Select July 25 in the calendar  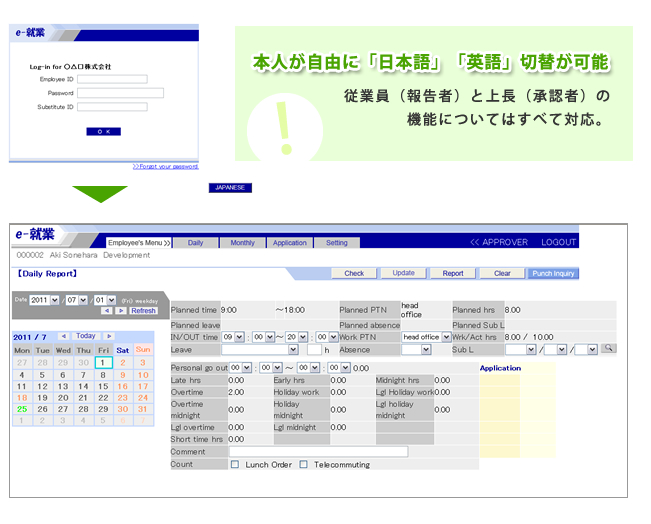coord(22,409)
